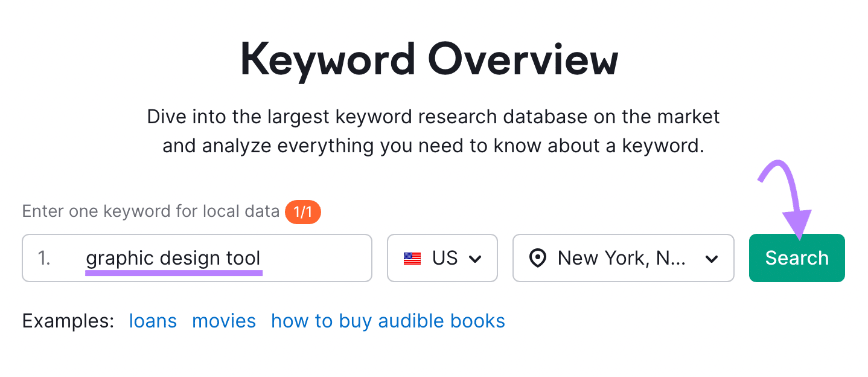This screenshot has height=377, width=868.
Task: Choose the 'movies' example keyword
Action: pos(223,321)
